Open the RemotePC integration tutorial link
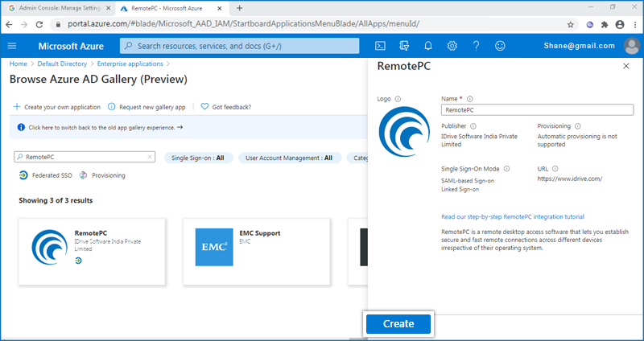The image size is (644, 341). pyautogui.click(x=513, y=216)
